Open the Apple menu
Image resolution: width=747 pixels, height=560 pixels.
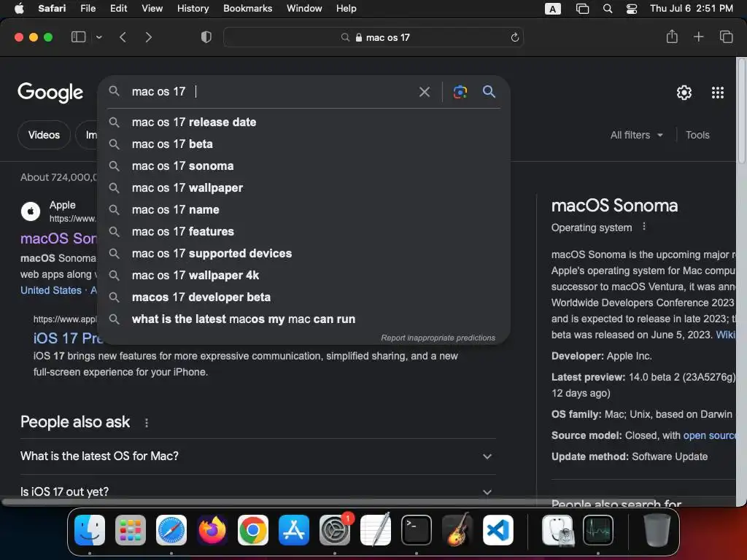(19, 9)
